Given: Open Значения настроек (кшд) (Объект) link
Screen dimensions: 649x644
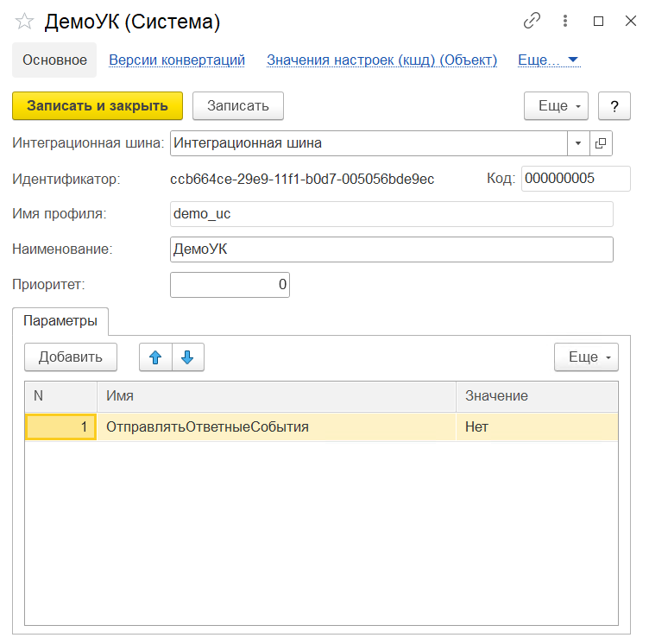Looking at the screenshot, I should [x=381, y=60].
